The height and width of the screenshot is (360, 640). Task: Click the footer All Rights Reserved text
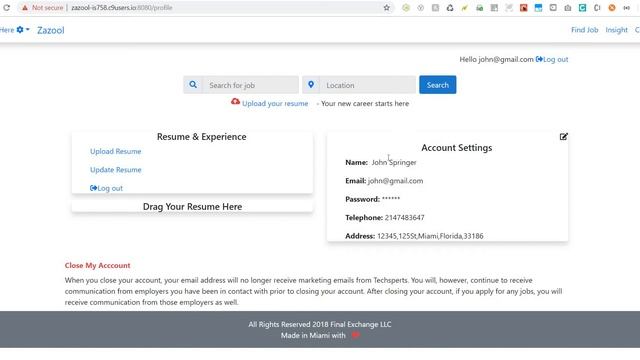[320, 324]
